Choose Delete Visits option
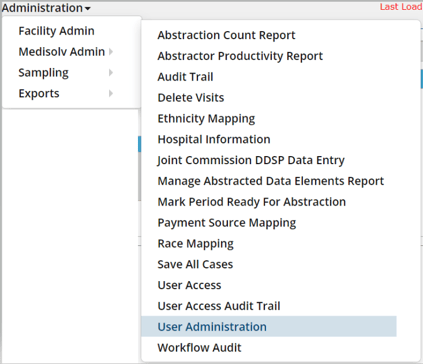The image size is (423, 364). coord(191,98)
